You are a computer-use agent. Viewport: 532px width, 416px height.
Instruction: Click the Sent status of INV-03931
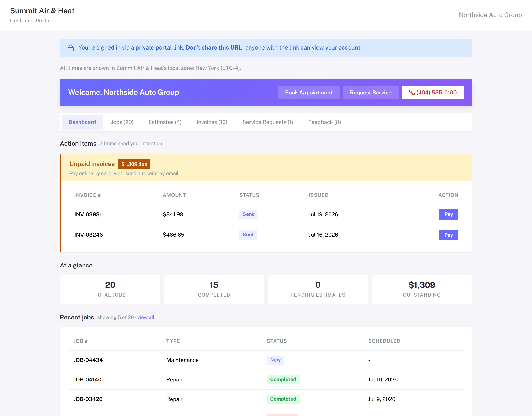[248, 214]
